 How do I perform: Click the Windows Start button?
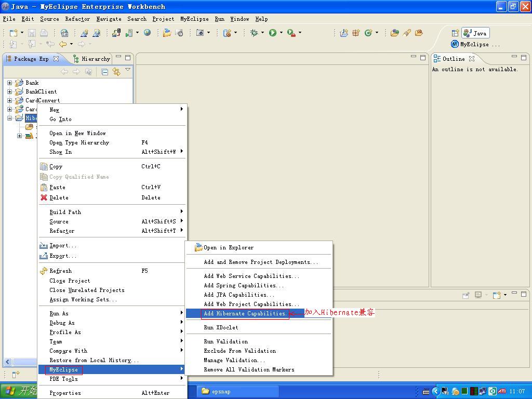point(19,391)
